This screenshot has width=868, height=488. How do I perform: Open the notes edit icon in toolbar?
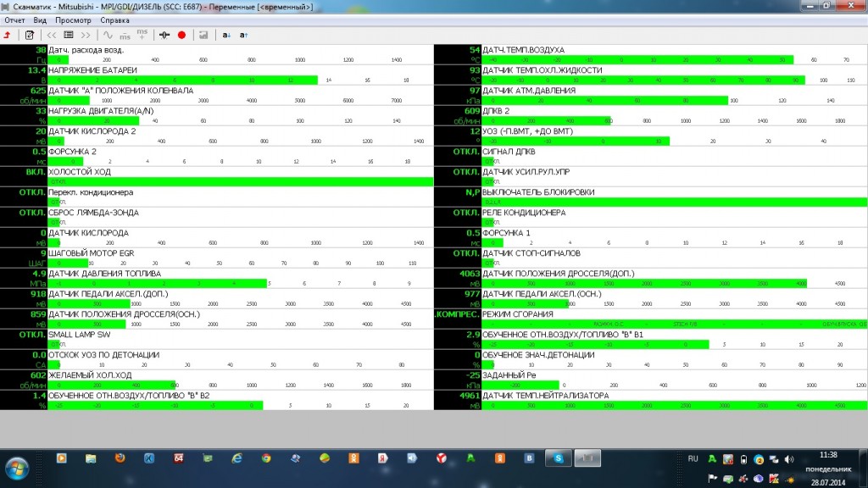point(30,35)
